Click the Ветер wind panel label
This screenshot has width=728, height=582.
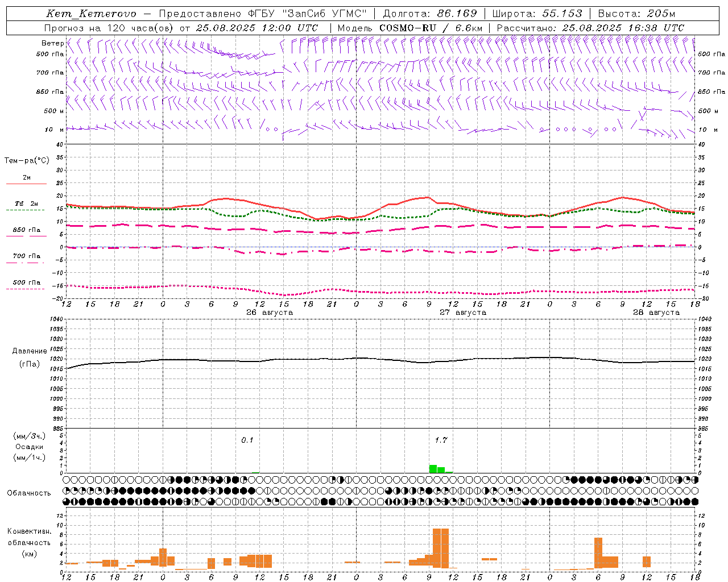click(x=52, y=43)
